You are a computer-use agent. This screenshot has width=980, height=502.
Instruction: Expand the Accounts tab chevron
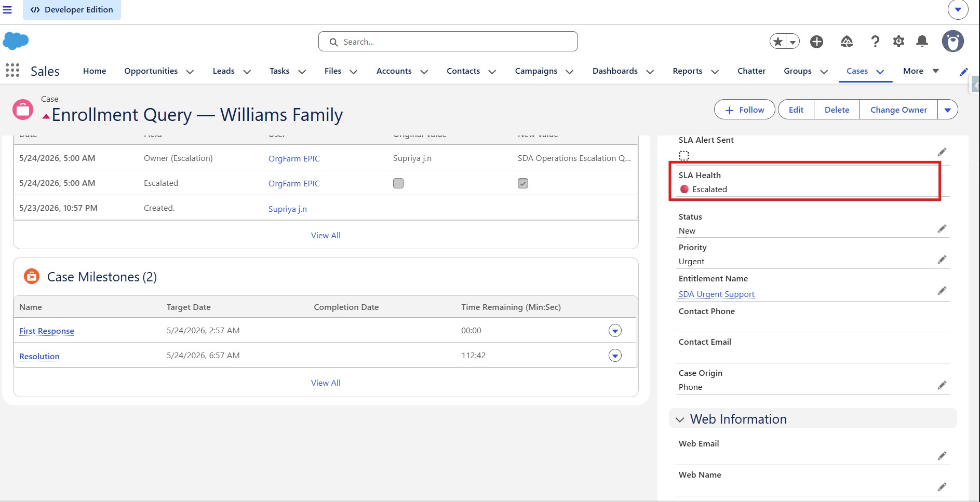(424, 72)
